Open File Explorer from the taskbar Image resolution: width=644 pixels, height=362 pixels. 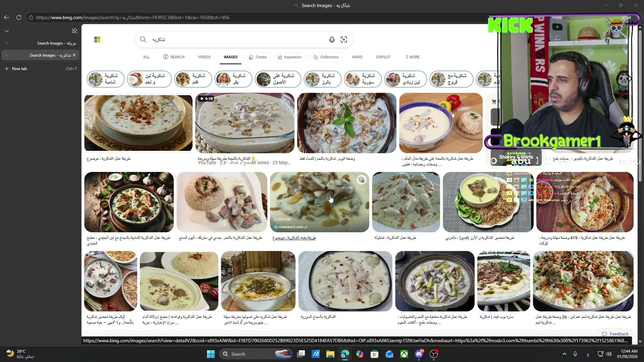point(330,354)
